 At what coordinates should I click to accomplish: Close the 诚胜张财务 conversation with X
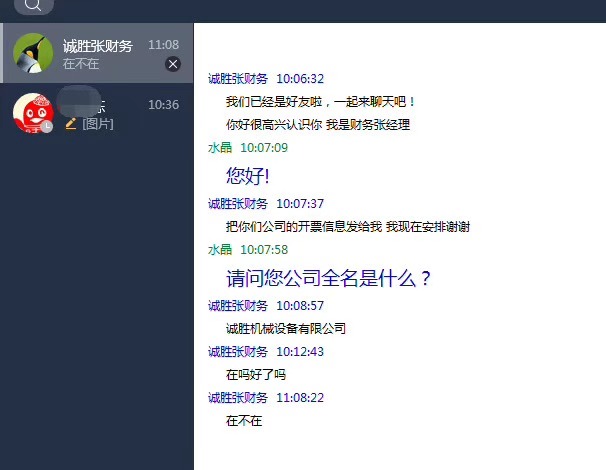[173, 64]
